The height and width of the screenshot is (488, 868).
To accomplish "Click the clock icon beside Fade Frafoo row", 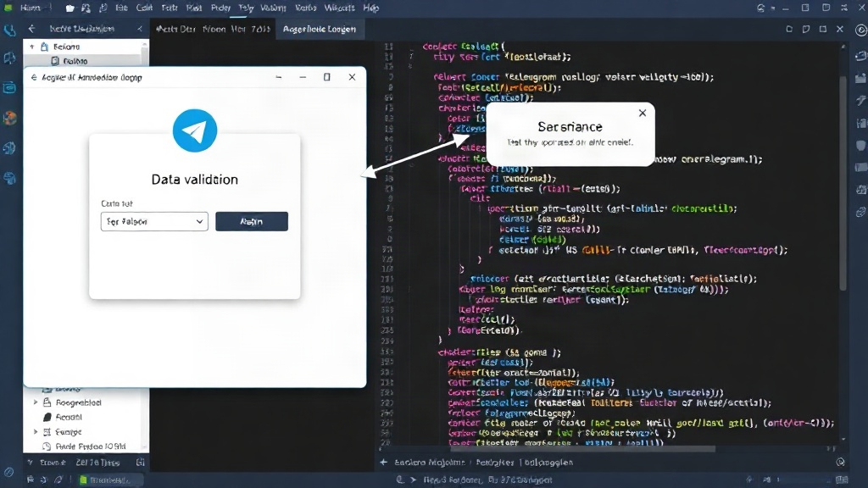I will pyautogui.click(x=47, y=446).
